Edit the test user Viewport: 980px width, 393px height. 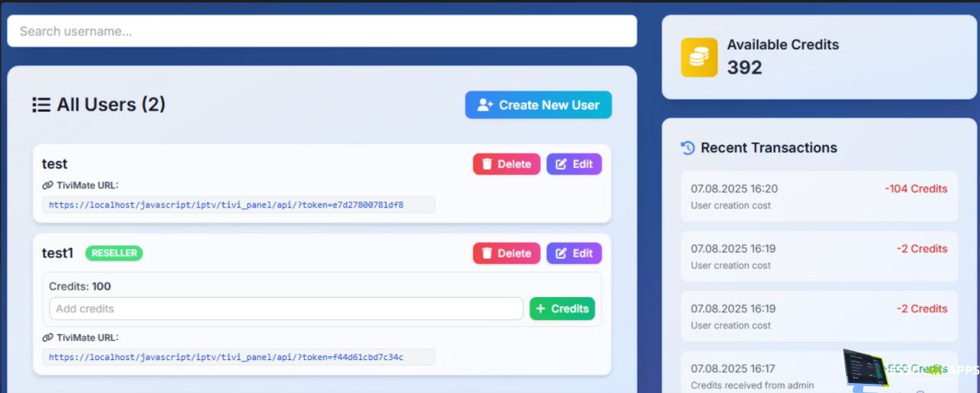[x=573, y=164]
